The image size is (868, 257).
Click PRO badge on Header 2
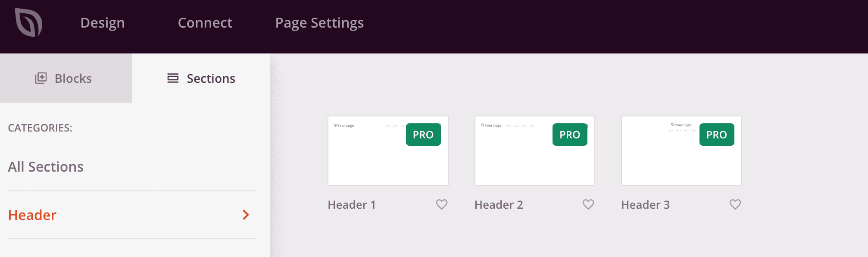click(570, 135)
